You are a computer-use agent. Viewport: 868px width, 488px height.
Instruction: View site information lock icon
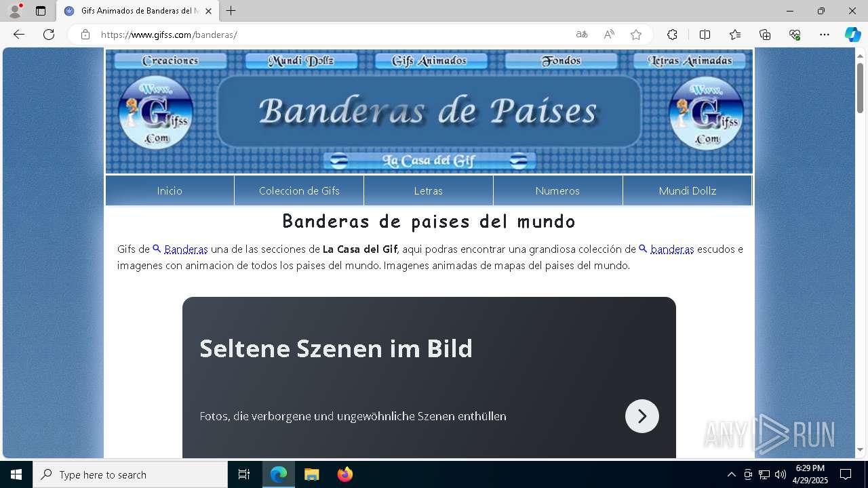pos(85,35)
